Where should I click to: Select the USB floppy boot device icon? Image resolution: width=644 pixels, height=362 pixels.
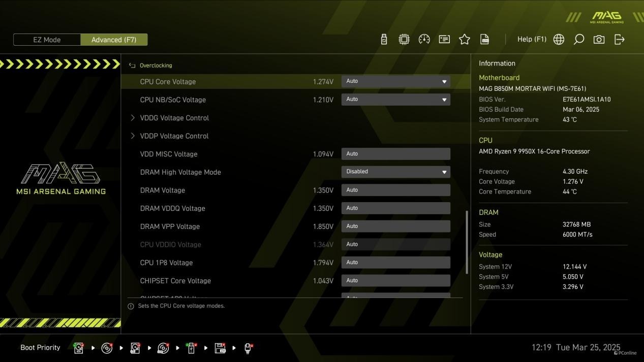coord(220,348)
